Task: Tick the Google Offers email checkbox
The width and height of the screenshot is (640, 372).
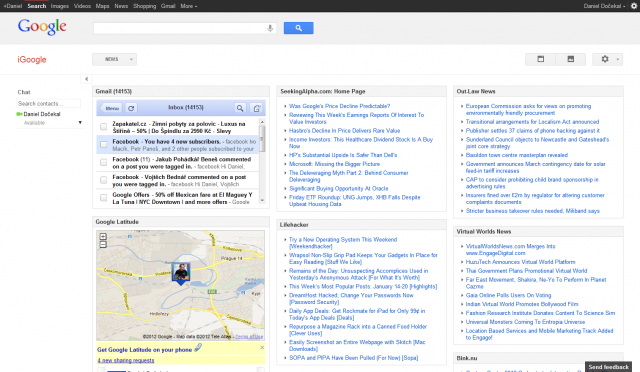Action: pos(104,198)
